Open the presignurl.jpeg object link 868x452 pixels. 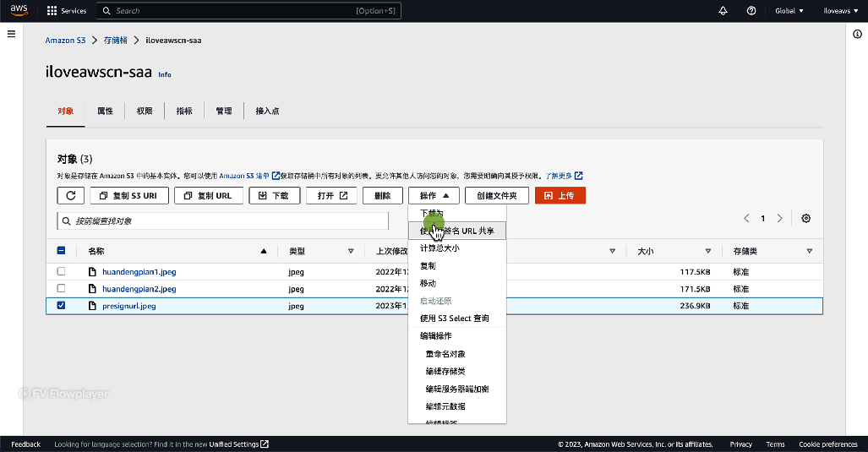(x=129, y=306)
